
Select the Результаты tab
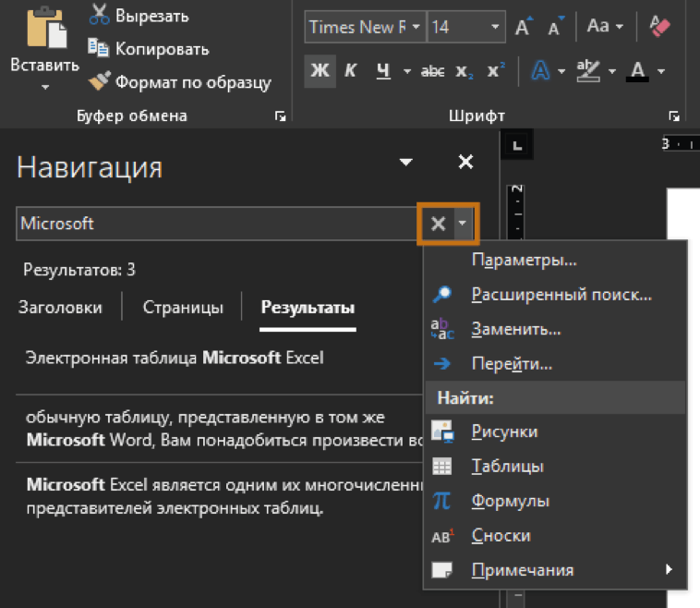308,308
